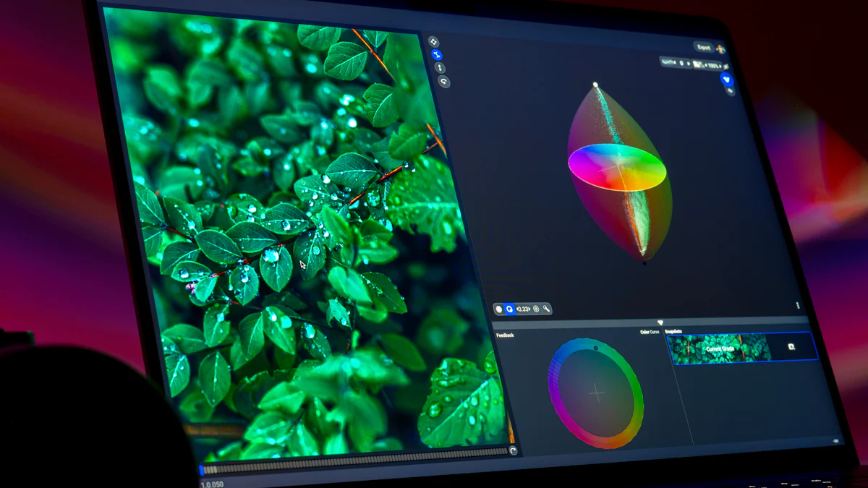868x488 pixels.
Task: Switch to the Curve tab
Action: 655,333
